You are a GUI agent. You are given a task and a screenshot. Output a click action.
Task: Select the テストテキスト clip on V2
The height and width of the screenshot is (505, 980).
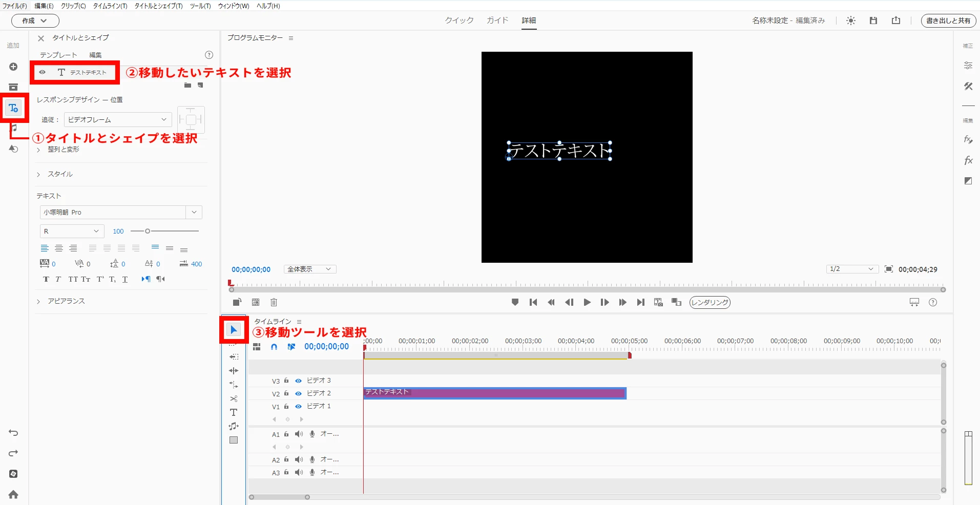coord(495,393)
